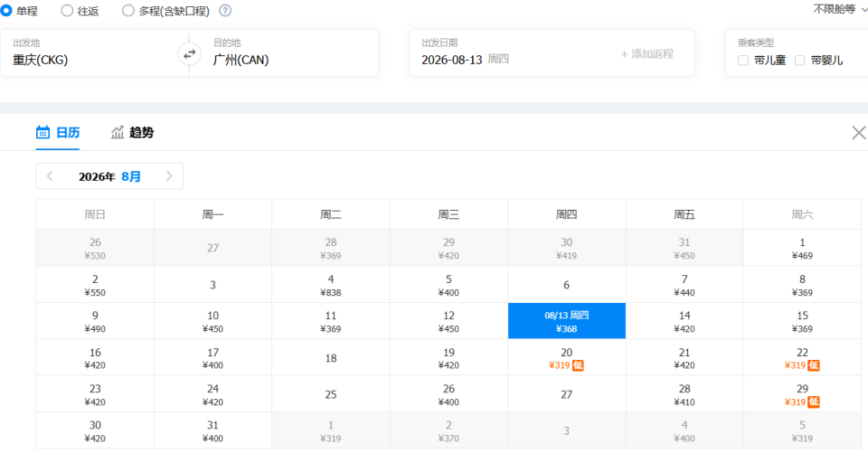
Task: Select September 5 priced ¥319
Action: [802, 430]
